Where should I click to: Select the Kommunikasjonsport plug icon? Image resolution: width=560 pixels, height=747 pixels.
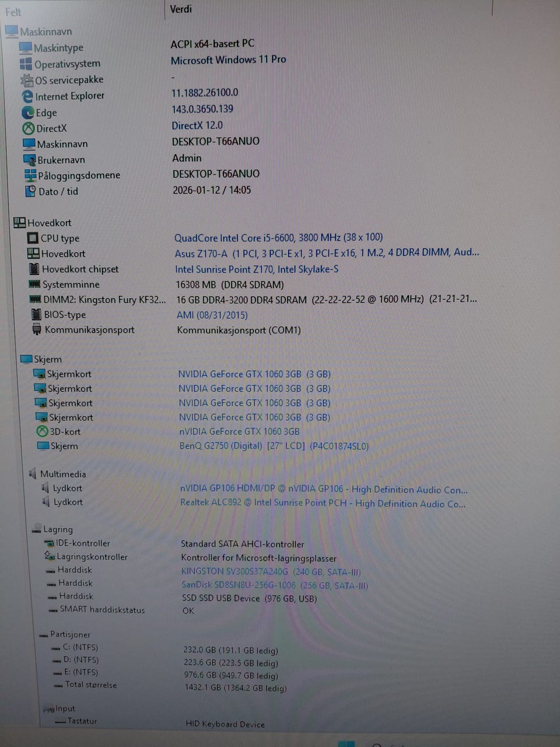pyautogui.click(x=37, y=330)
